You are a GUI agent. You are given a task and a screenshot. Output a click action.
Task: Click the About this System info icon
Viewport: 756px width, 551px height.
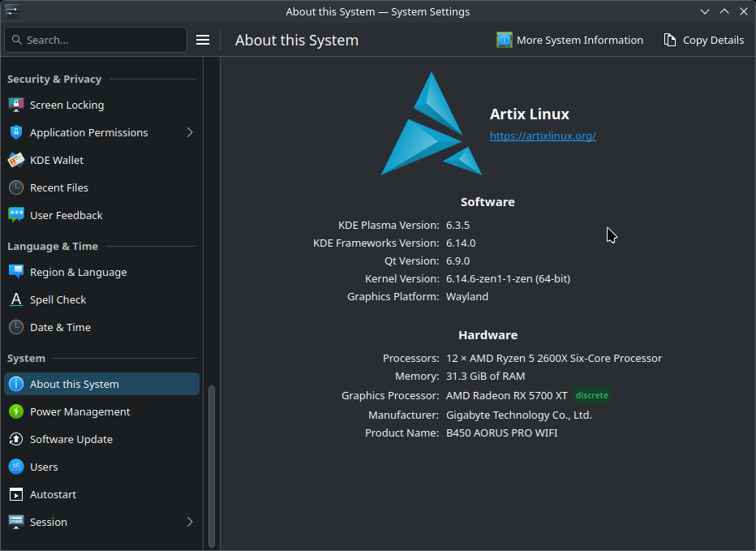point(16,384)
